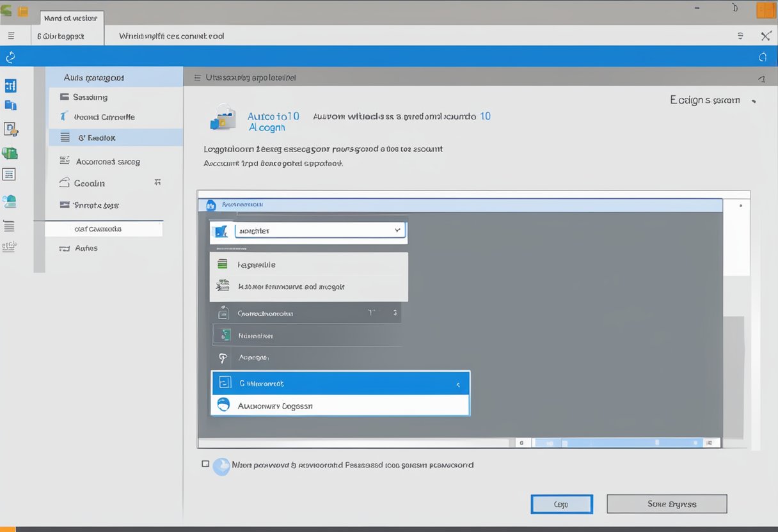Click the title bar icon of the accounts dialog
Image resolution: width=778 pixels, height=532 pixels.
coord(211,204)
